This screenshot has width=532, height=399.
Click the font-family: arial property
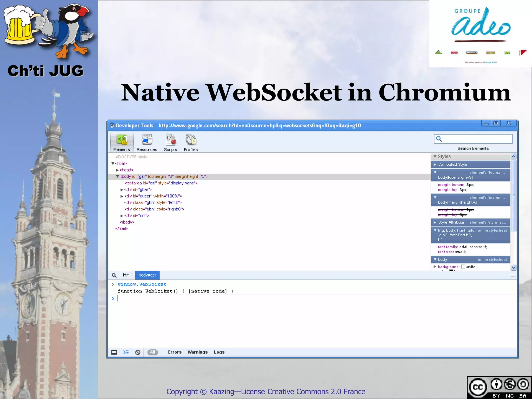(462, 247)
